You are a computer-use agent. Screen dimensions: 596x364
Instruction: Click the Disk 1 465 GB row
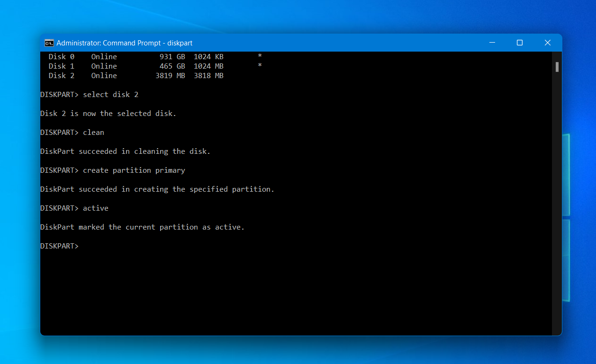coord(155,66)
